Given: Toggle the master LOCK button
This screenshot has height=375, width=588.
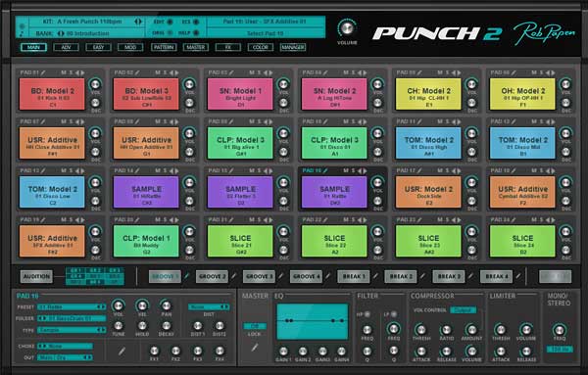Looking at the screenshot, I should pyautogui.click(x=255, y=326).
